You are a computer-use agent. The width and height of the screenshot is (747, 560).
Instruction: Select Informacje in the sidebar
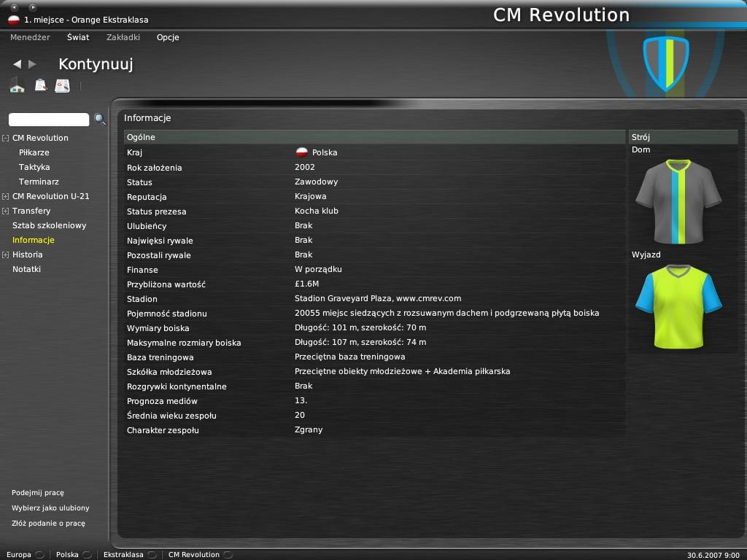pyautogui.click(x=34, y=240)
